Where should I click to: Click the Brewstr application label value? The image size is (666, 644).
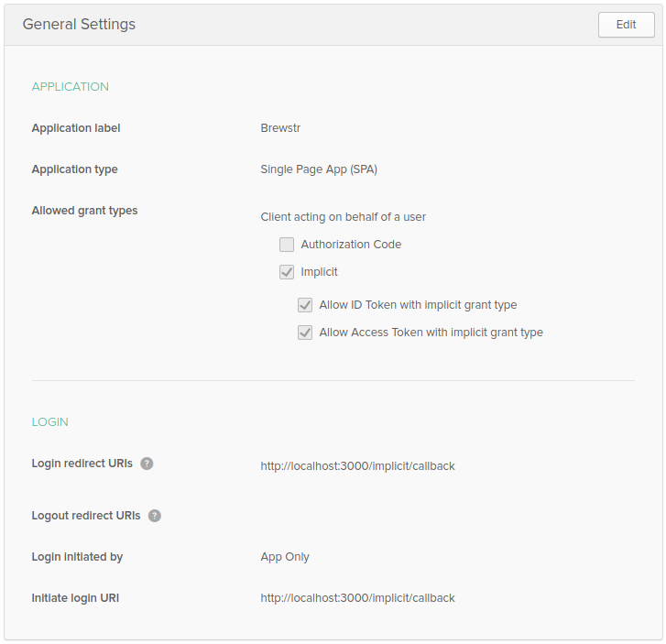click(x=280, y=128)
